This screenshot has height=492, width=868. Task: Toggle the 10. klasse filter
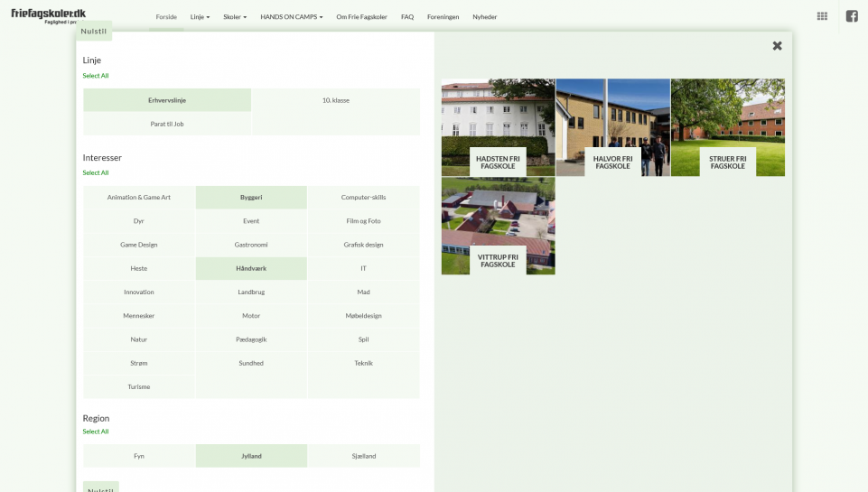(x=336, y=100)
